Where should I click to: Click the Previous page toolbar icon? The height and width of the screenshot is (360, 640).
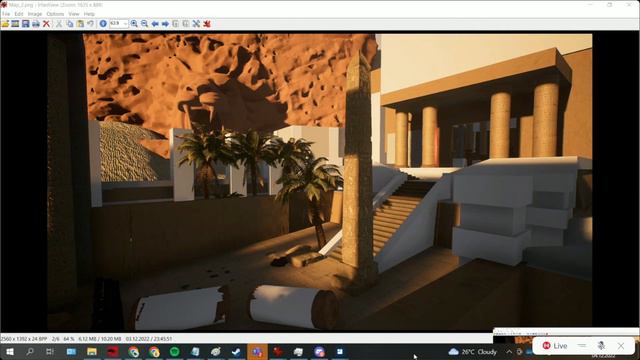coord(176,24)
